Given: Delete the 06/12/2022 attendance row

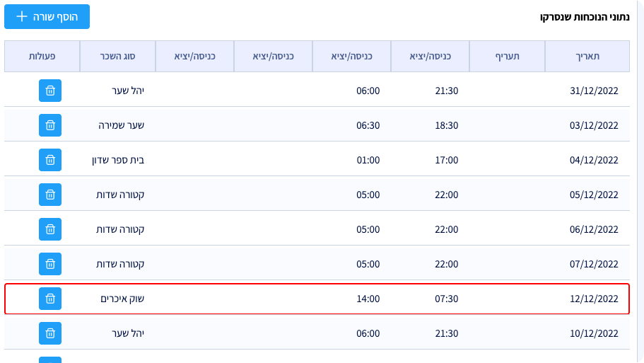Looking at the screenshot, I should [x=50, y=229].
